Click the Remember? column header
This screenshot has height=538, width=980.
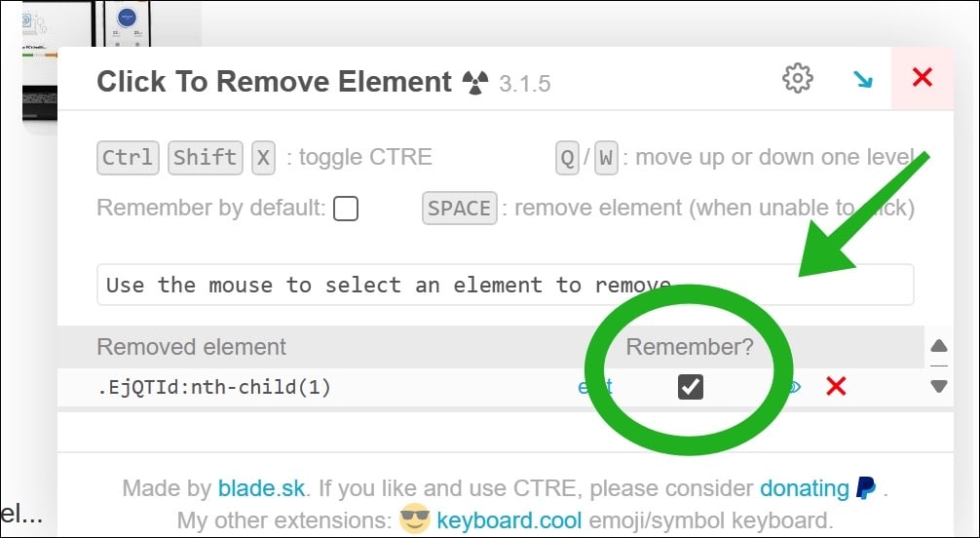coord(690,347)
